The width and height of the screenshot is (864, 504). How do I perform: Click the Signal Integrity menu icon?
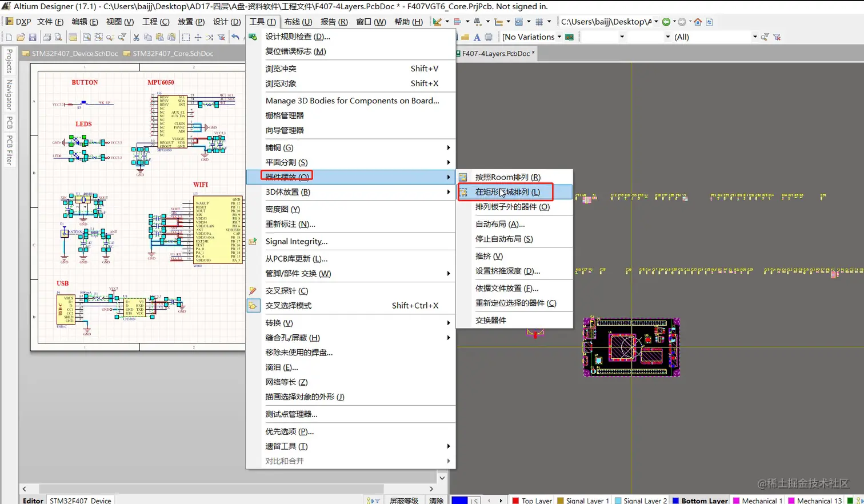click(x=253, y=242)
